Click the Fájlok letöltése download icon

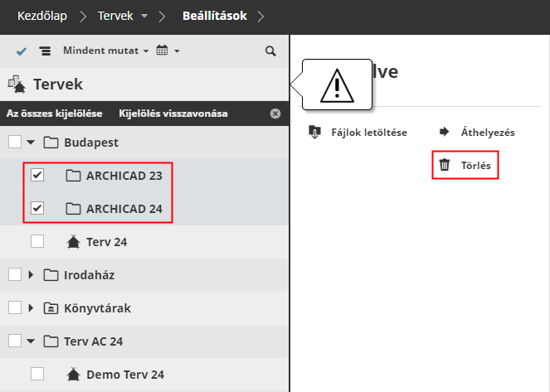pos(314,132)
